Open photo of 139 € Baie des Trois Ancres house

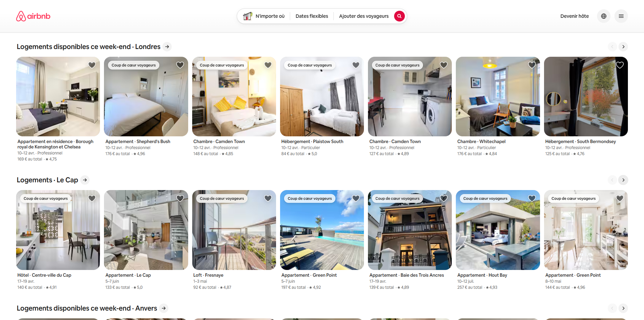click(410, 230)
